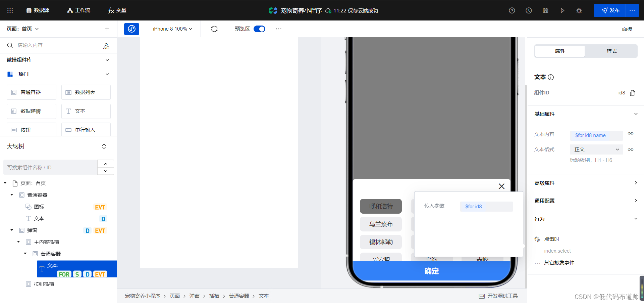Open the 变量 variables menu

point(117,10)
